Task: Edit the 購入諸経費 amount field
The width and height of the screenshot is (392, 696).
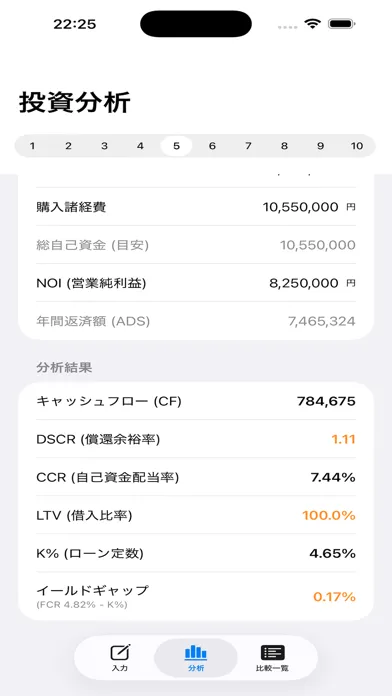Action: click(x=301, y=207)
